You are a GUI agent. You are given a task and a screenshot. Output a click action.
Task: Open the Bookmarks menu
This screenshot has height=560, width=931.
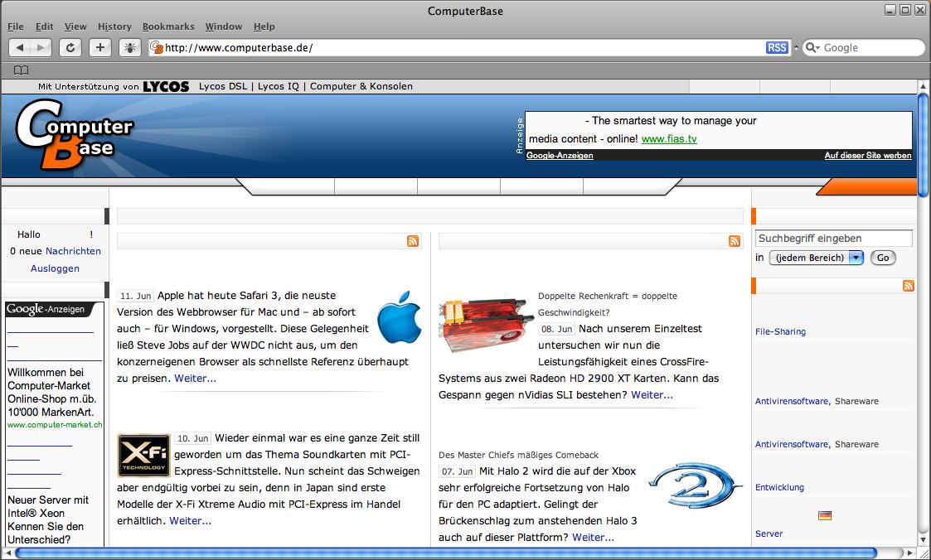coord(168,27)
